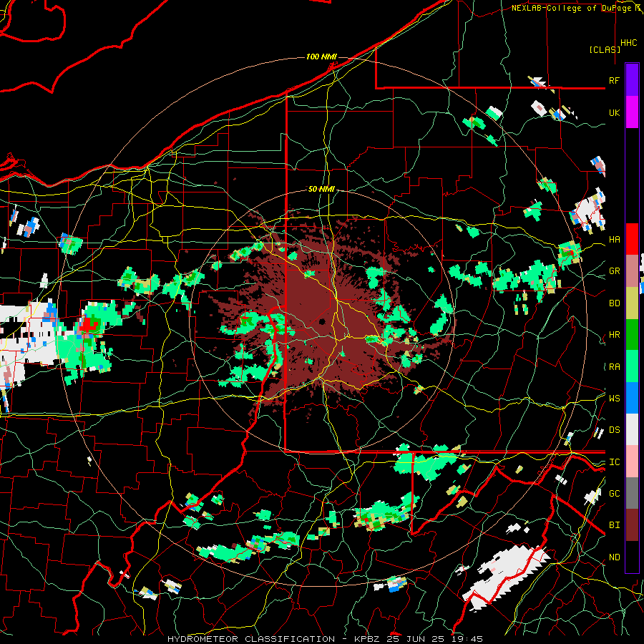Click the RF purple legend swatch

[x=632, y=80]
